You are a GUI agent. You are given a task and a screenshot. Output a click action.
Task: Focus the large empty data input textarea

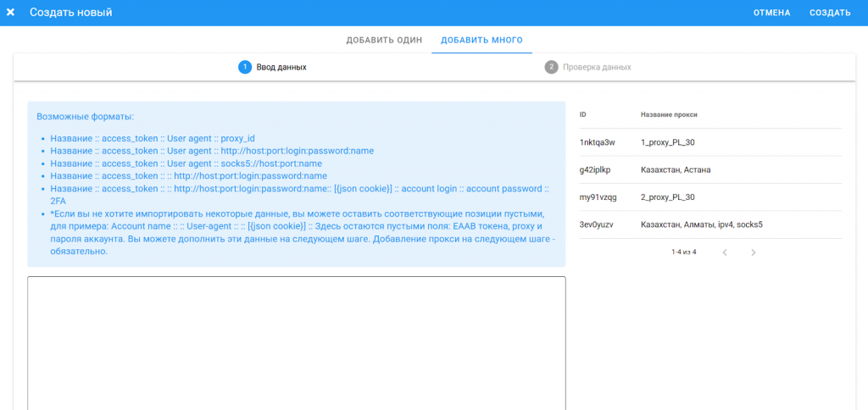[297, 343]
